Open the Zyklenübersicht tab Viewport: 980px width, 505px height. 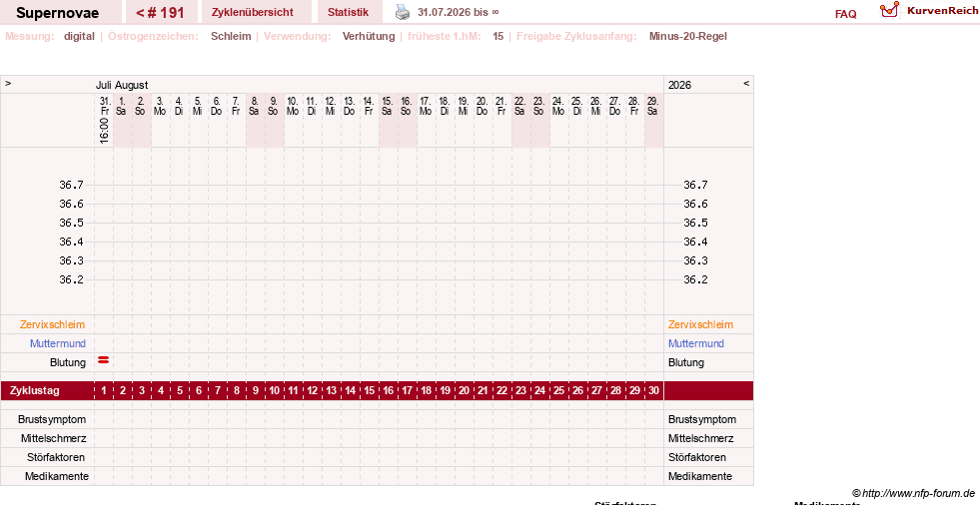click(x=253, y=12)
